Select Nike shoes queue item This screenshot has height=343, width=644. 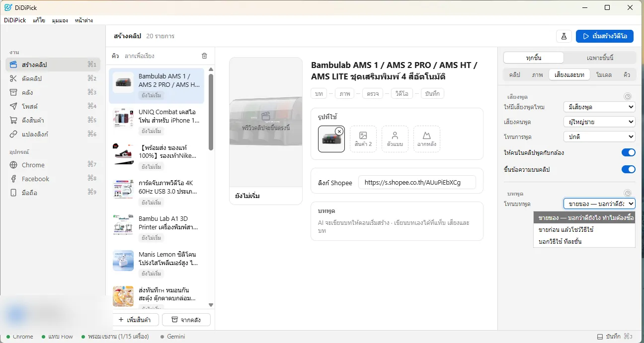tap(157, 157)
